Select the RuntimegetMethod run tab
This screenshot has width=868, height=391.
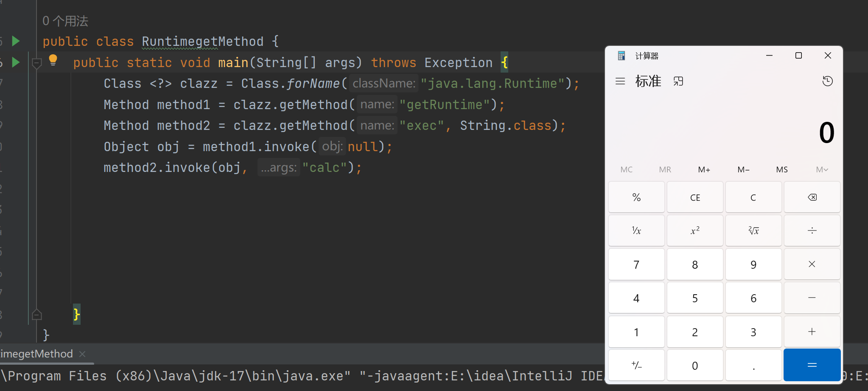36,354
